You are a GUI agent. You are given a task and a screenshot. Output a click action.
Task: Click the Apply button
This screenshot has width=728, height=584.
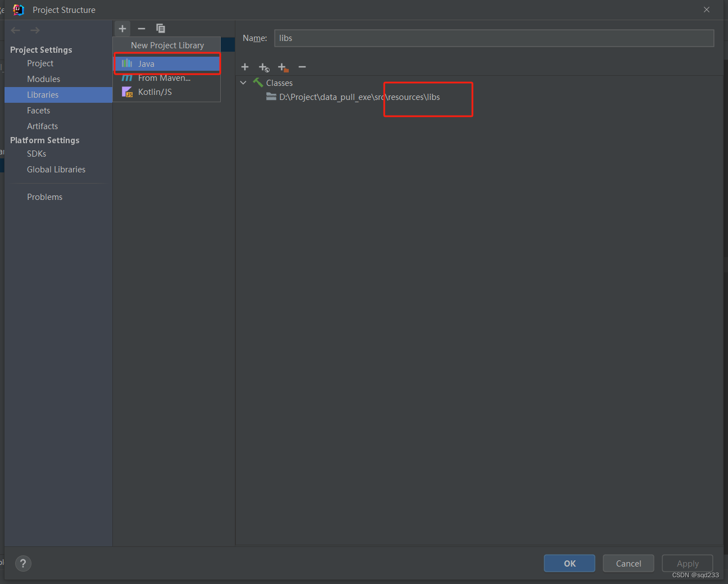click(688, 563)
